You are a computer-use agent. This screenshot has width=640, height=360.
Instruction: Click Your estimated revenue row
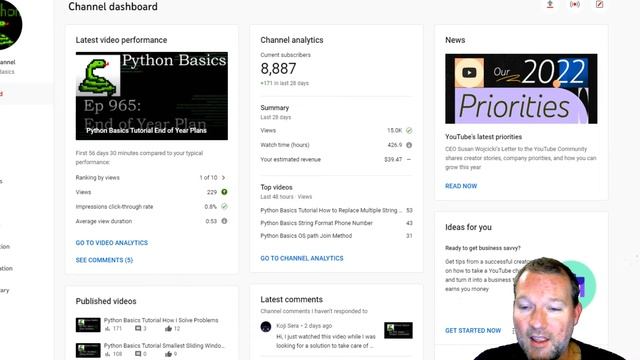[x=336, y=160]
